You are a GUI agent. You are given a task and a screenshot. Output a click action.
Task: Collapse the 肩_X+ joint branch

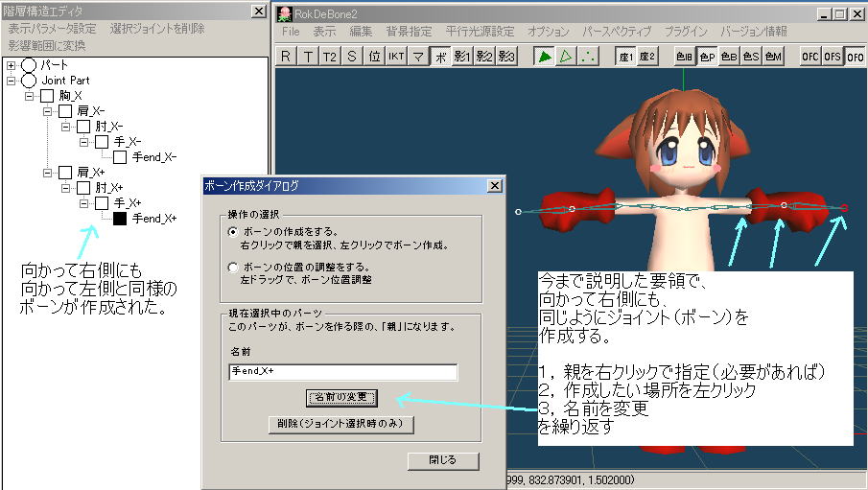(x=48, y=173)
